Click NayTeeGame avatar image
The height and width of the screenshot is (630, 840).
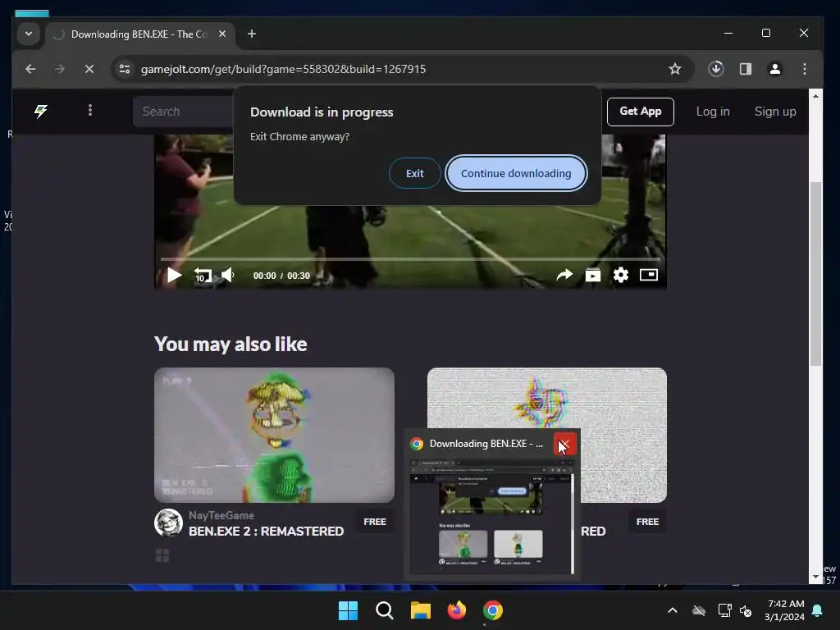(x=168, y=523)
